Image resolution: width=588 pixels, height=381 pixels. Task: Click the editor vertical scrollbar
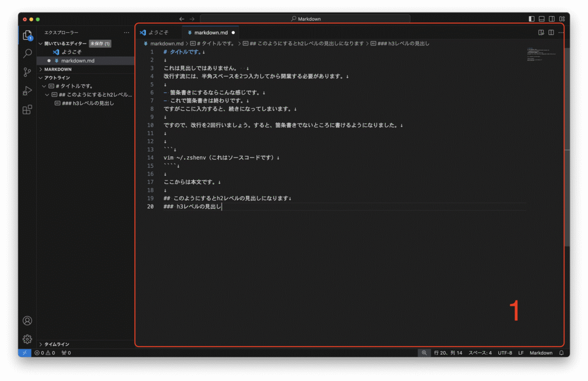coord(567,147)
